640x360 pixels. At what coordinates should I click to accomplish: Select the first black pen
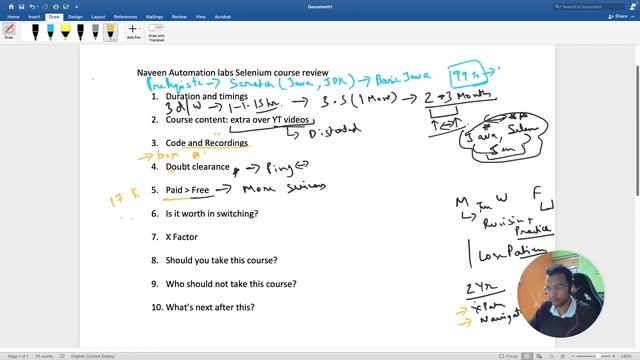coord(36,32)
